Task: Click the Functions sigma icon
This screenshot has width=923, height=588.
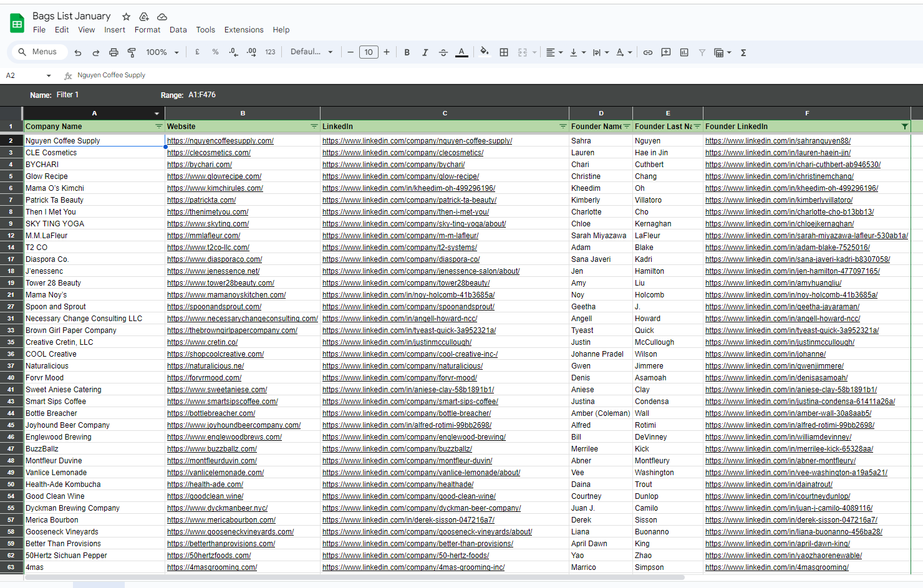Action: coord(743,52)
